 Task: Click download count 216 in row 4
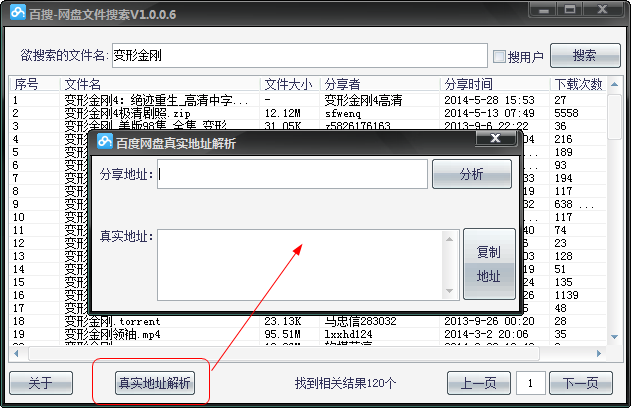(563, 139)
